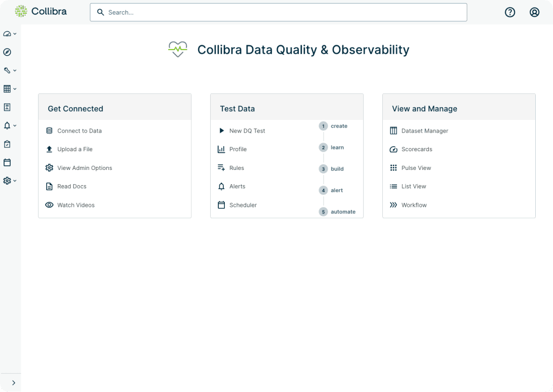553x392 pixels.
Task: Click the Upload a File arrow icon
Action: 50,149
